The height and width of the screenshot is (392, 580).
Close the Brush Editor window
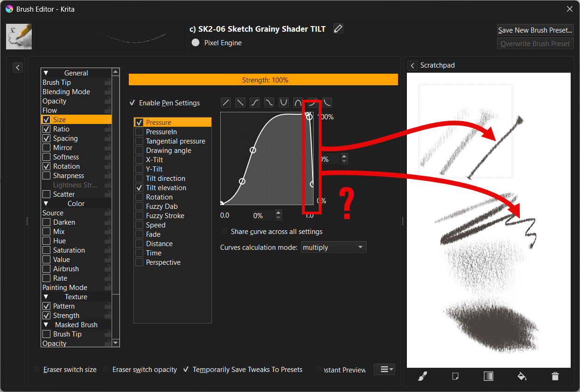[570, 9]
